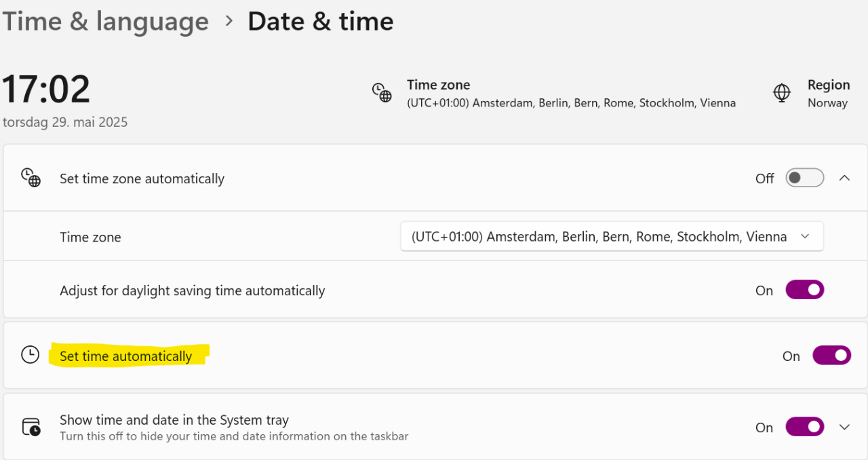
Task: Click the Time zone header summary text
Action: click(570, 94)
